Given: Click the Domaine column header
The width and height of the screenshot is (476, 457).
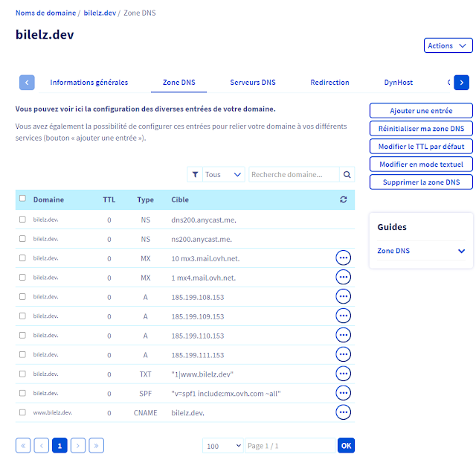Looking at the screenshot, I should (x=48, y=199).
